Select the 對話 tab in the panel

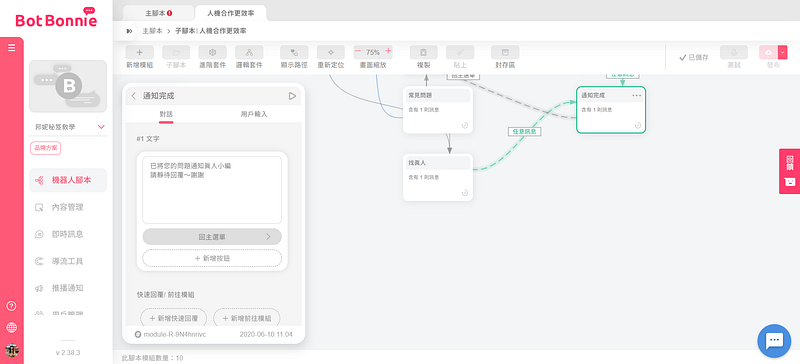166,114
